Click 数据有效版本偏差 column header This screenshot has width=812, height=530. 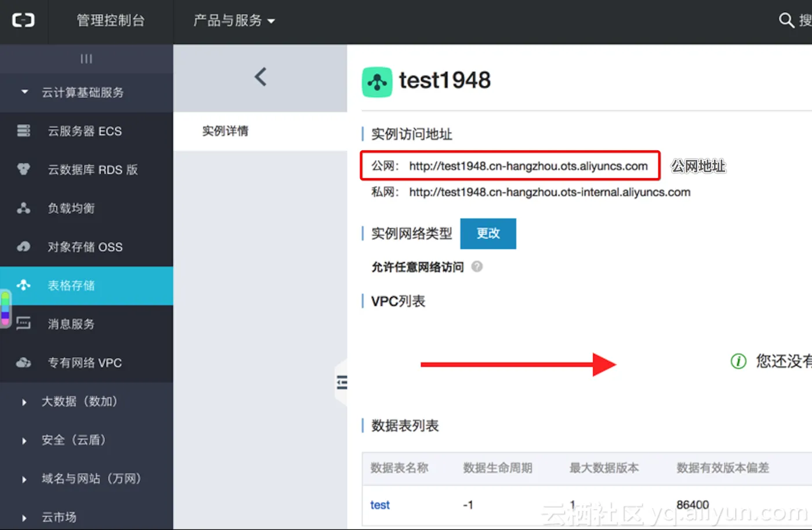723,468
